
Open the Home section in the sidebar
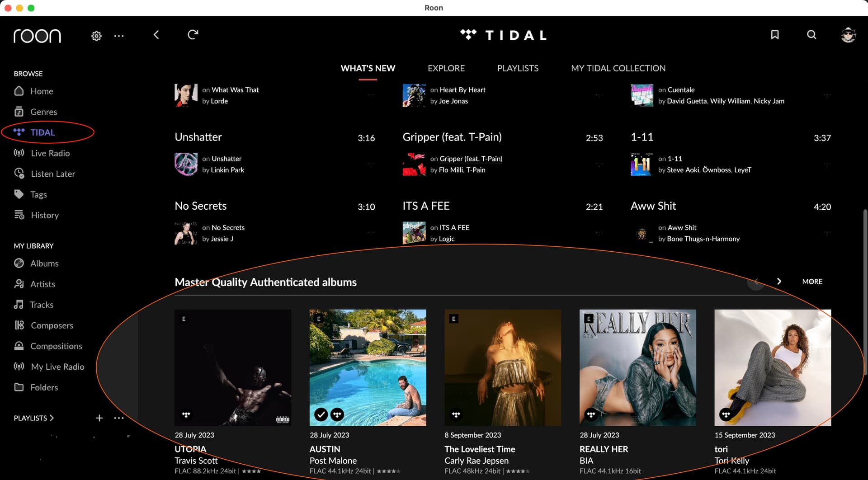[x=41, y=91]
